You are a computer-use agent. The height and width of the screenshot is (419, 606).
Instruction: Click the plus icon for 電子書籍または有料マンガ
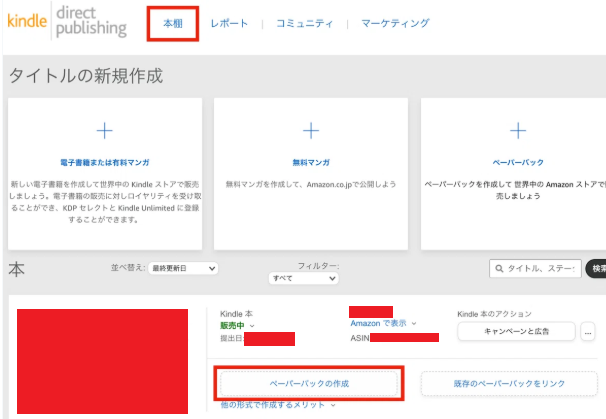click(104, 130)
